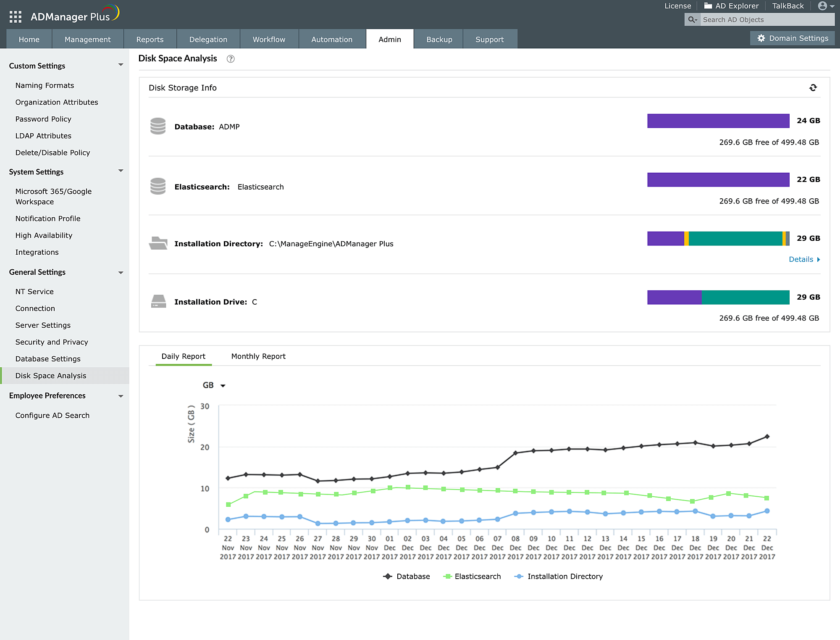Viewport: 840px width, 640px height.
Task: Switch to the Monthly Report tab
Action: [258, 356]
